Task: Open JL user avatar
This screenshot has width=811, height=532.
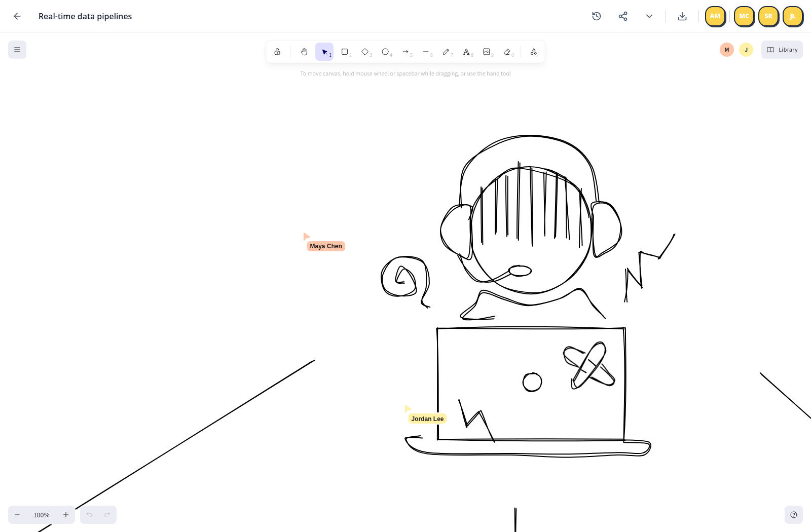Action: [x=793, y=16]
